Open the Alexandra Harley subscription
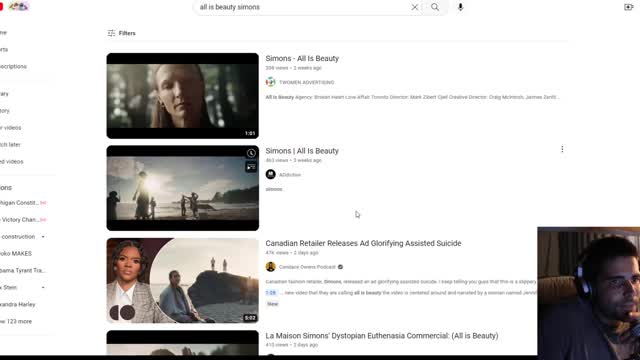This screenshot has height=360, width=640. pyautogui.click(x=18, y=304)
